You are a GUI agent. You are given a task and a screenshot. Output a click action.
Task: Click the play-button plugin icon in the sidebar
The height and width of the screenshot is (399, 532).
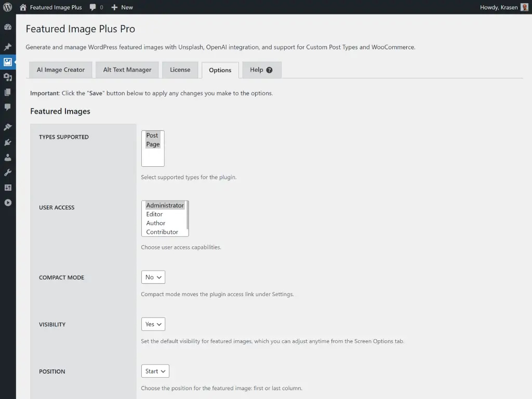coord(8,203)
